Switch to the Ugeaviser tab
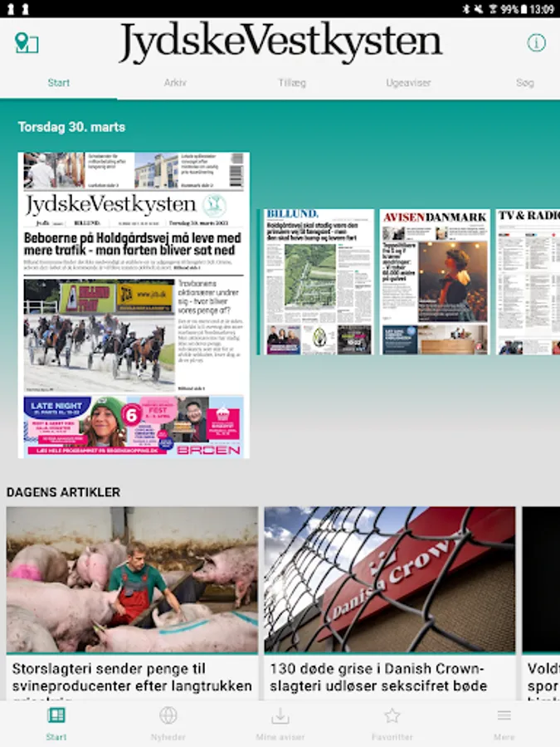Screen dimensions: 560x747 tap(408, 83)
